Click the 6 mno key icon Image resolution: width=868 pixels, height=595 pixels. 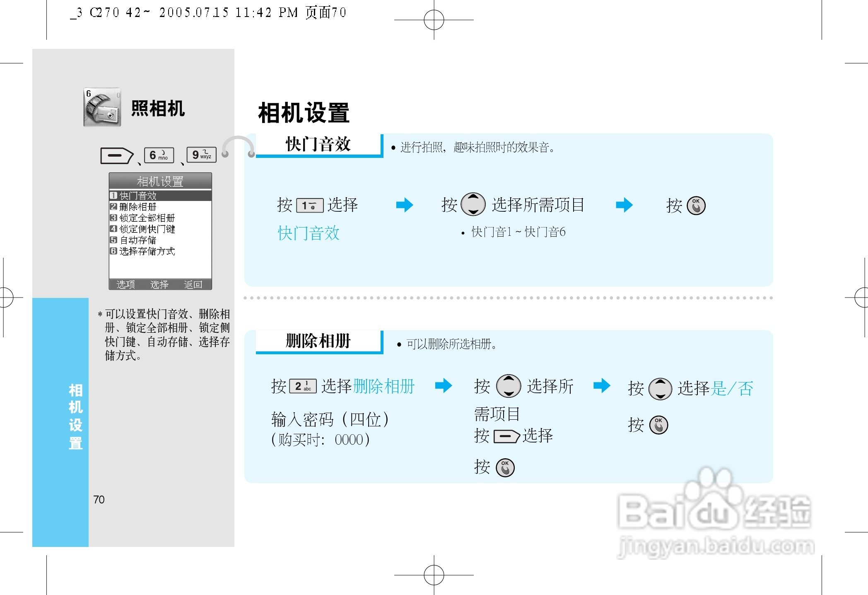[x=159, y=155]
